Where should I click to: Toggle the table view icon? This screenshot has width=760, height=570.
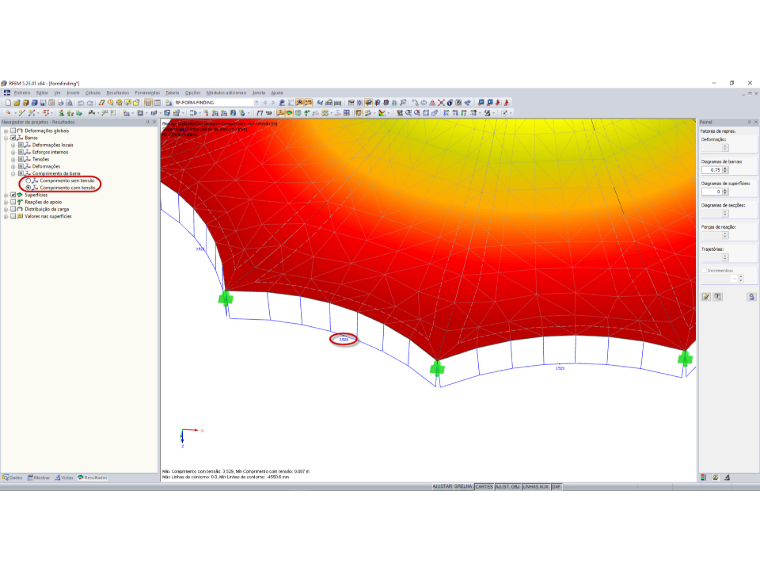pos(157,103)
